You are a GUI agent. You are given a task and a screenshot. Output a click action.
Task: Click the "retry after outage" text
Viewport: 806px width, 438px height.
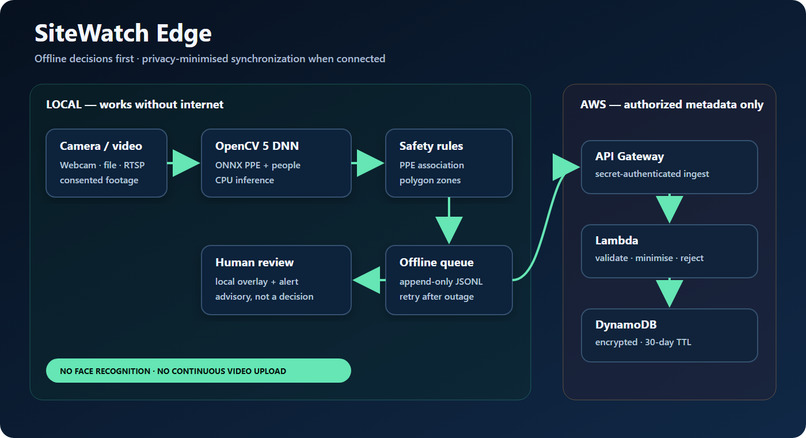point(436,297)
